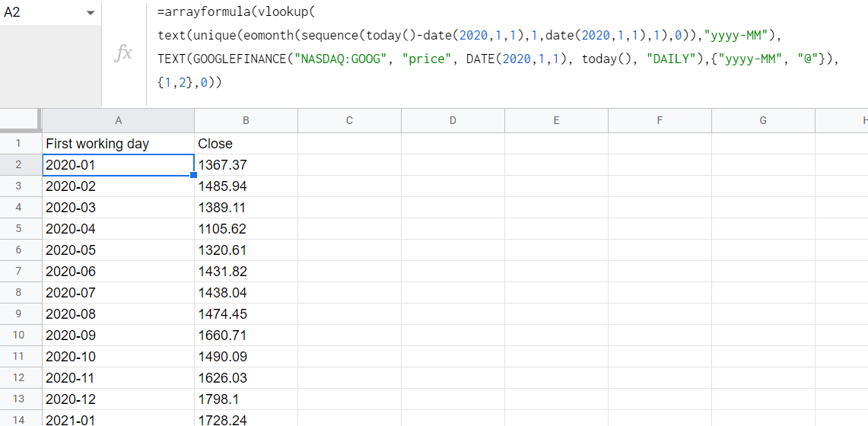Select cell containing 2020-07
This screenshot has height=426, width=868.
click(119, 293)
